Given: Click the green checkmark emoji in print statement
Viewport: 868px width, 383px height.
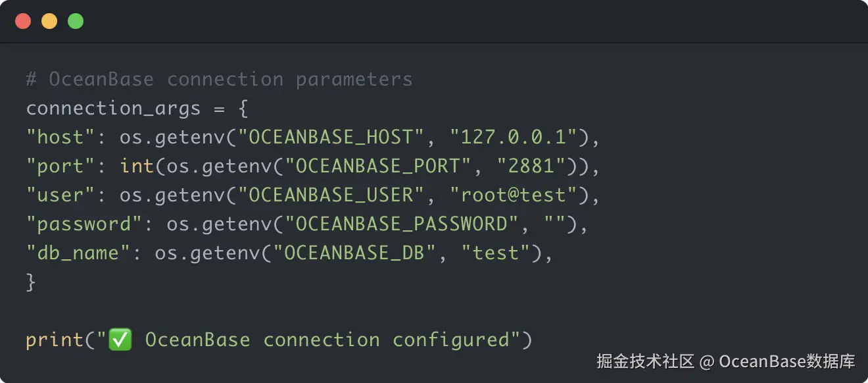Looking at the screenshot, I should (x=120, y=340).
